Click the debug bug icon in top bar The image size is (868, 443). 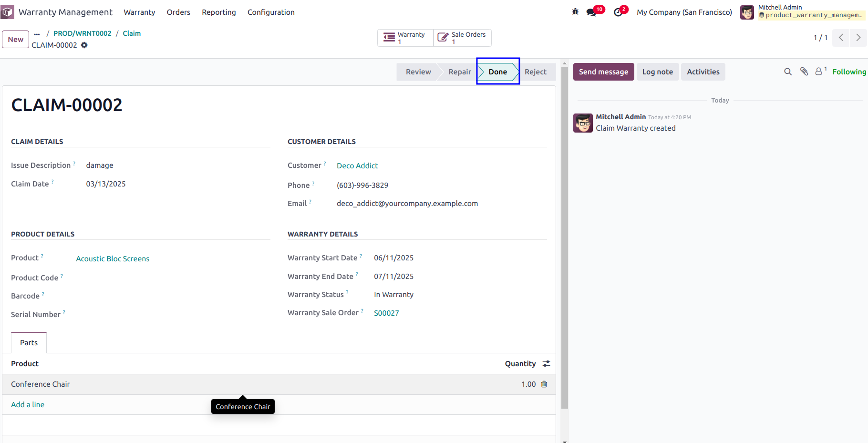pyautogui.click(x=575, y=12)
